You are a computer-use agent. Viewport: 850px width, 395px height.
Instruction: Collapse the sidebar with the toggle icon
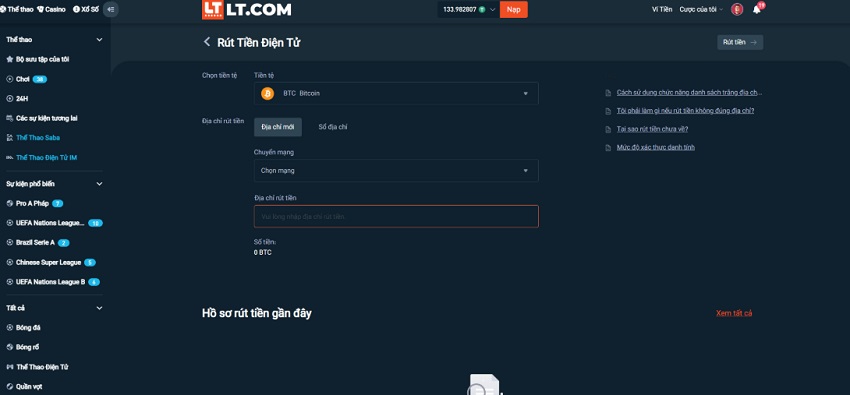[111, 9]
